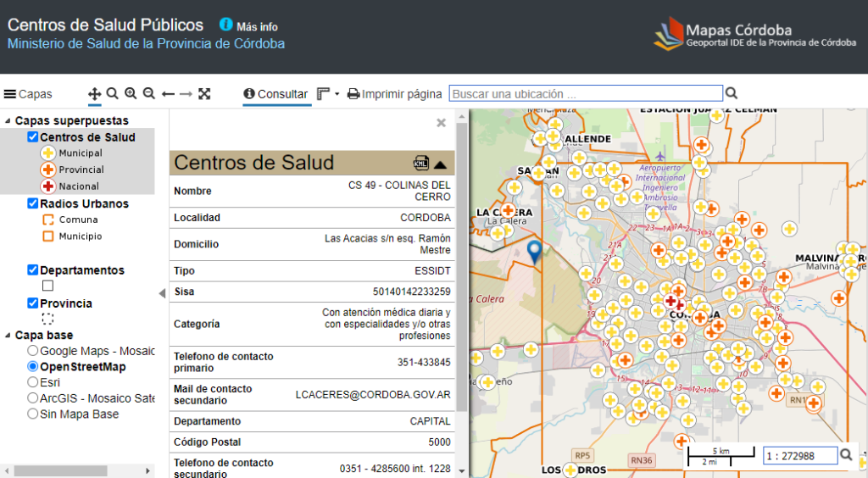Viewport: 868px width, 478px height.
Task: Collapse the Capa base tree group
Action: (8, 336)
